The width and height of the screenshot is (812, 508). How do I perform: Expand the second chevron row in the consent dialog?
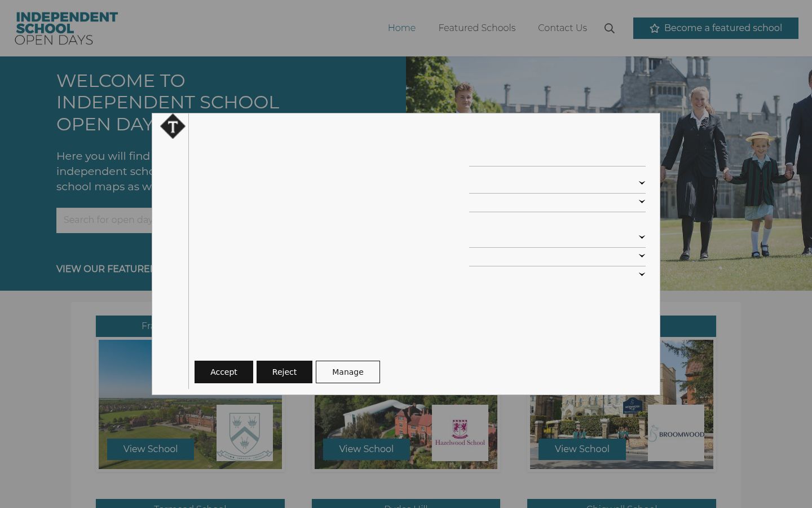tap(642, 202)
